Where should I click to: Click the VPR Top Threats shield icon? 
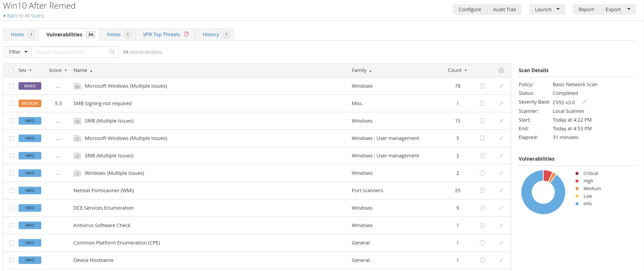186,34
